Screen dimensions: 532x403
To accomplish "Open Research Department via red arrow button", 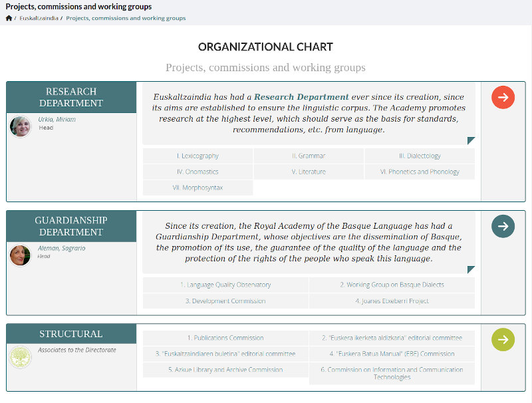I will point(503,97).
